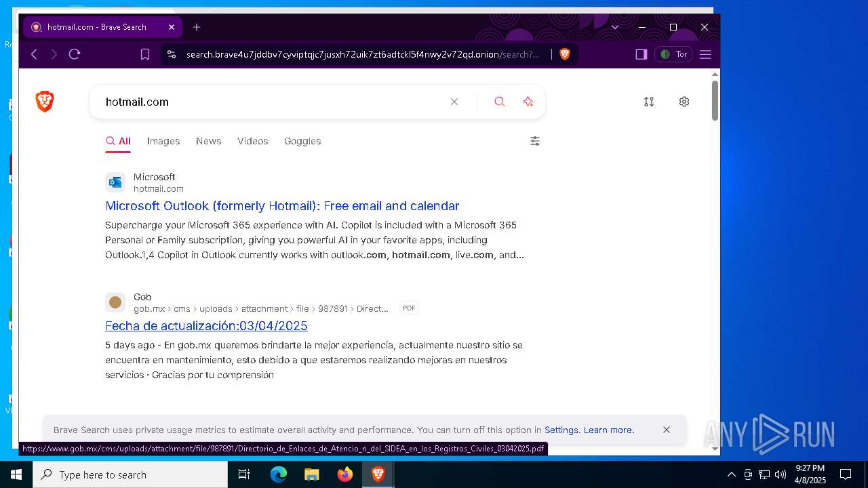Open the AI answer sparkle icon
The height and width of the screenshot is (488, 868).
click(528, 102)
